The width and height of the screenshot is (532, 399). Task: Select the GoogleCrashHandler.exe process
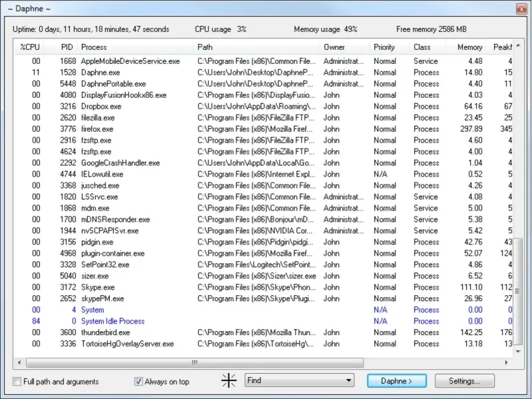(263, 163)
